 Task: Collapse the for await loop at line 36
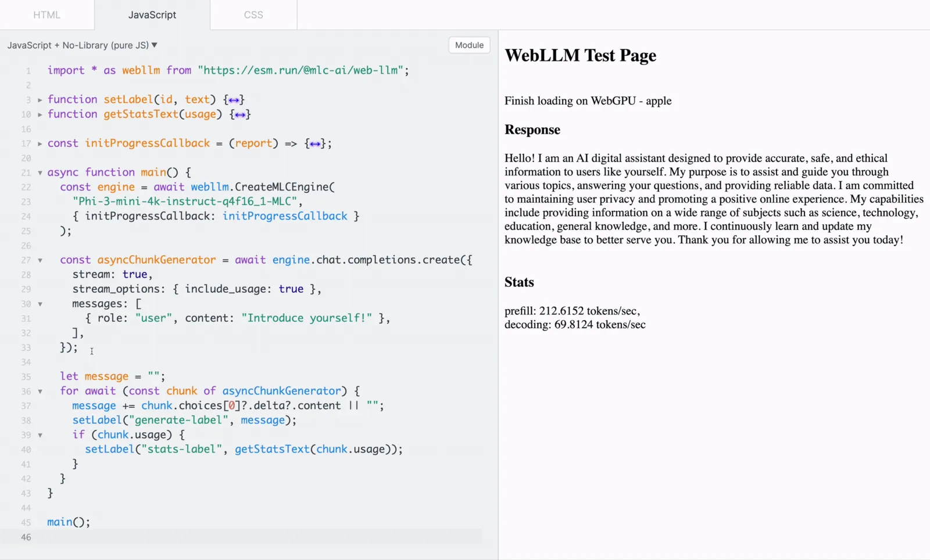pos(40,392)
